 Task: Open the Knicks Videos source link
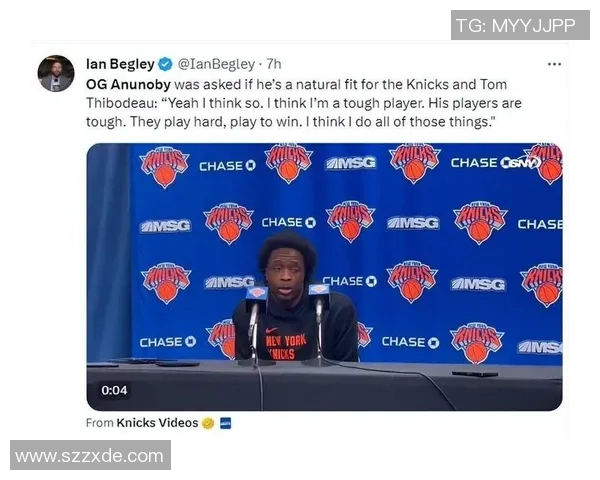(157, 423)
